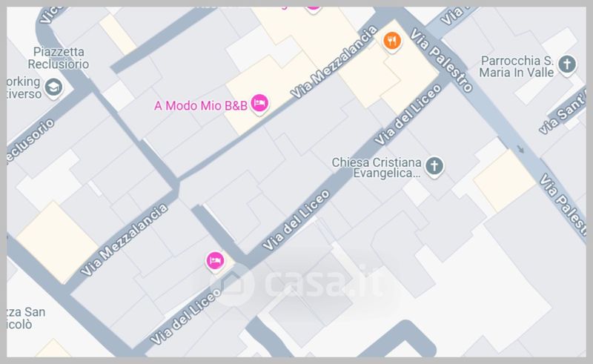Viewport: 593px width, 364px height.
Task: Click the Piazza San Nicolò label at bottom left
Action: click(26, 318)
